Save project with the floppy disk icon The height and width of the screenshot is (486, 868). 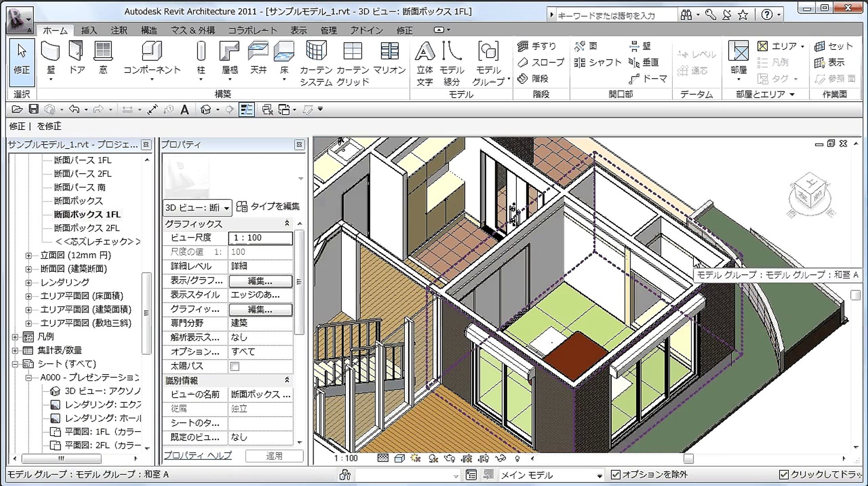click(33, 109)
